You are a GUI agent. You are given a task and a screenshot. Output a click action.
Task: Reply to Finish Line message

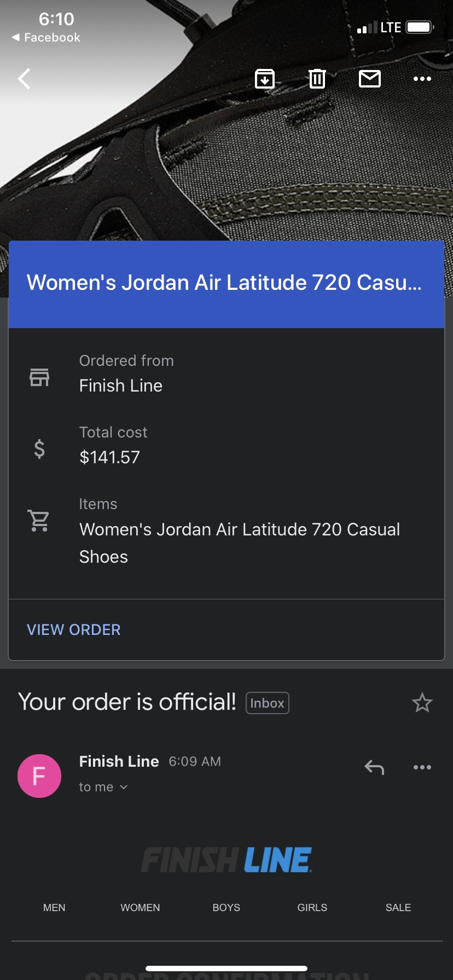[374, 767]
